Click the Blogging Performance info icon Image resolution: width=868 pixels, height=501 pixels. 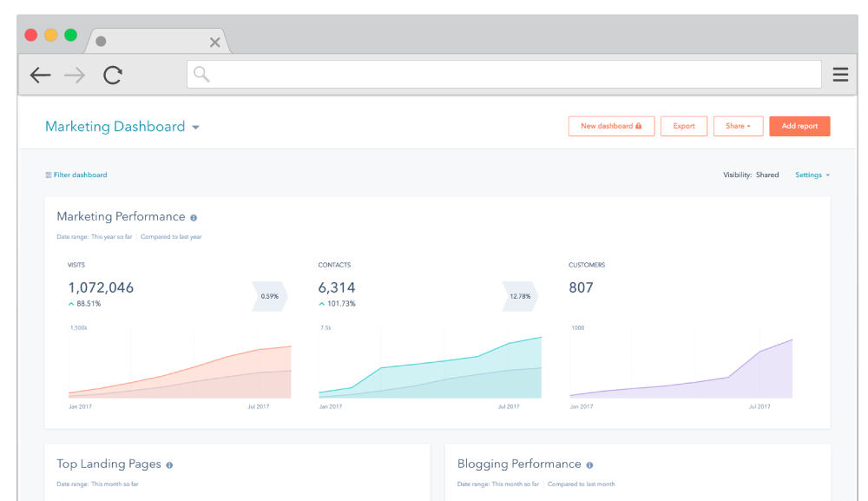(x=589, y=465)
